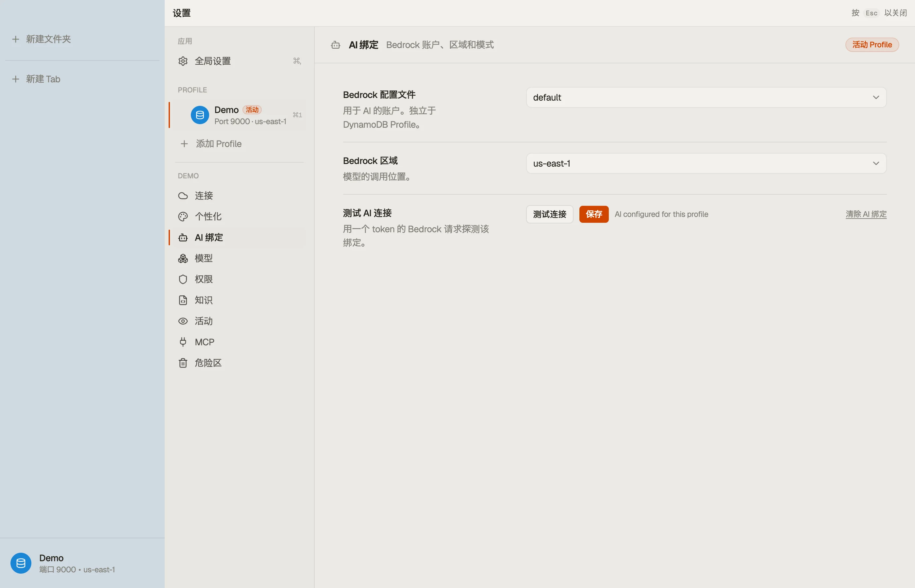This screenshot has width=915, height=588.
Task: Click the chevron arrow of the us-east-1 dropdown
Action: 876,163
